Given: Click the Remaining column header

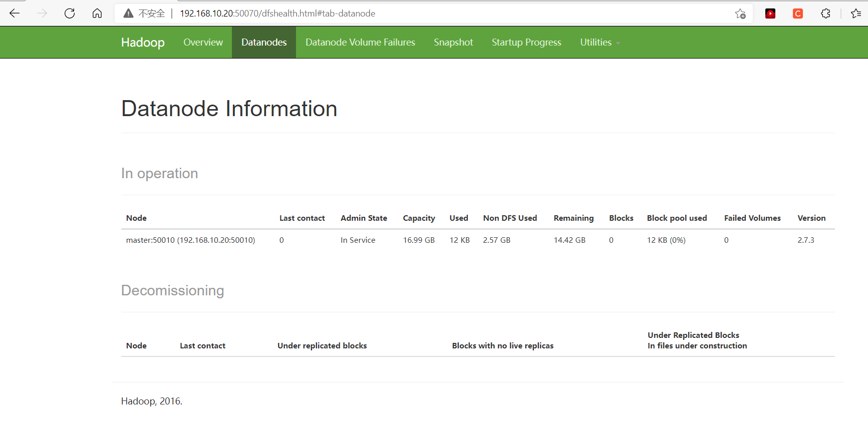Looking at the screenshot, I should (x=573, y=218).
